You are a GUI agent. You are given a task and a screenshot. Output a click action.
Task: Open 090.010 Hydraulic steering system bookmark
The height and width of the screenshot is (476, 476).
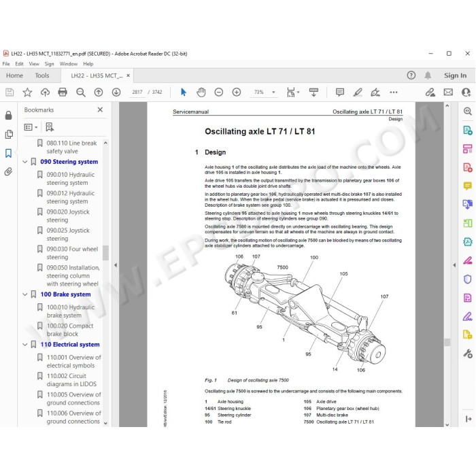click(x=71, y=179)
